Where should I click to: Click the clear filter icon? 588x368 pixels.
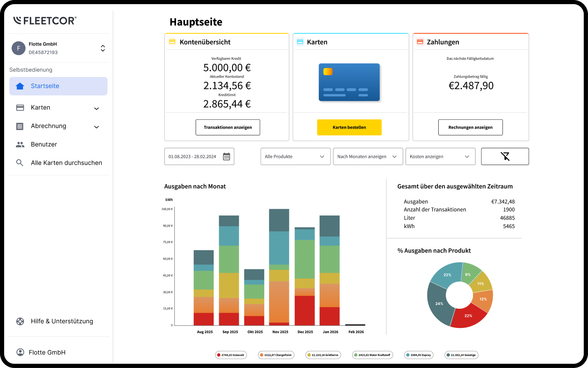(x=505, y=156)
